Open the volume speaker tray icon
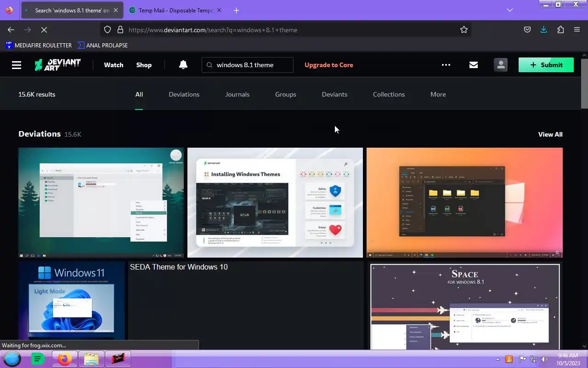588x368 pixels. 545,359
